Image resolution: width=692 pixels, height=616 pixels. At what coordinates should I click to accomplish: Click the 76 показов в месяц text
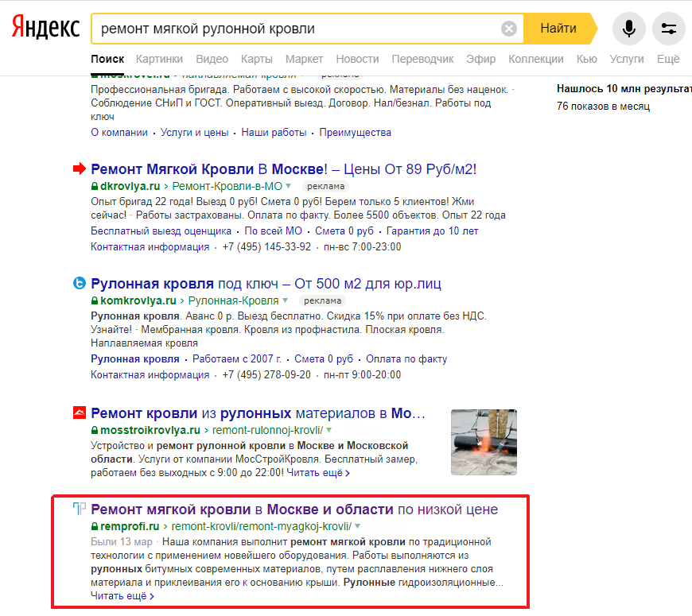(x=603, y=107)
